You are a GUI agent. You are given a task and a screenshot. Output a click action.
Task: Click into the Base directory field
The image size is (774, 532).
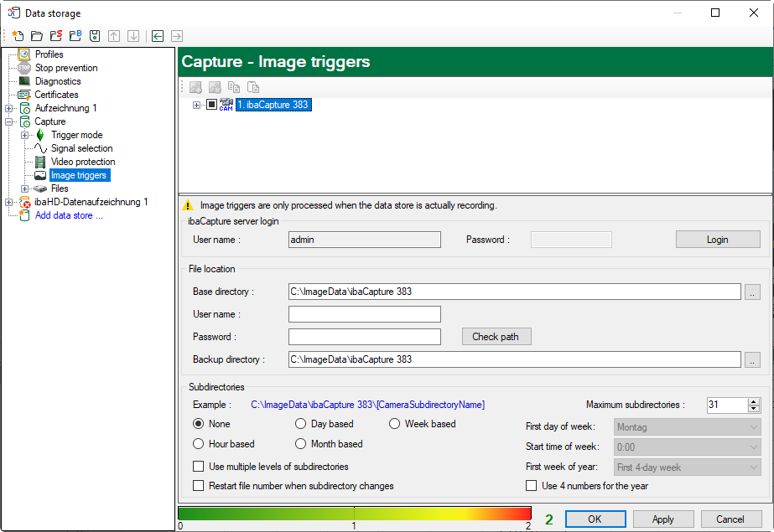click(513, 292)
